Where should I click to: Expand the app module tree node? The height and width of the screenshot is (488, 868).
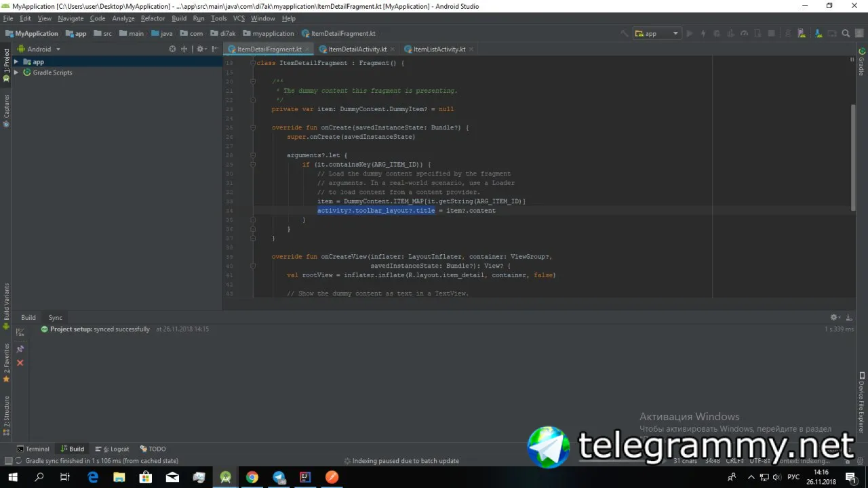coord(16,62)
